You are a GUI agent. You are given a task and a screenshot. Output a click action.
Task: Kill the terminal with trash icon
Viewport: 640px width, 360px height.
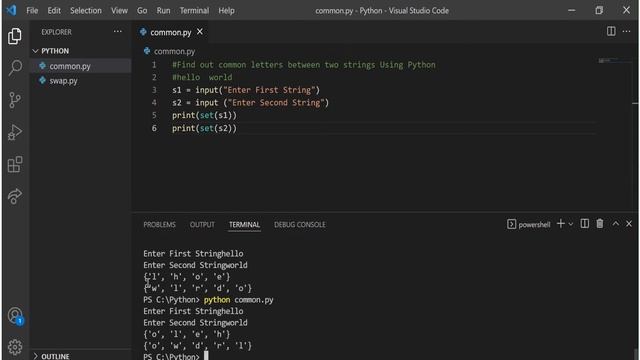pos(600,224)
